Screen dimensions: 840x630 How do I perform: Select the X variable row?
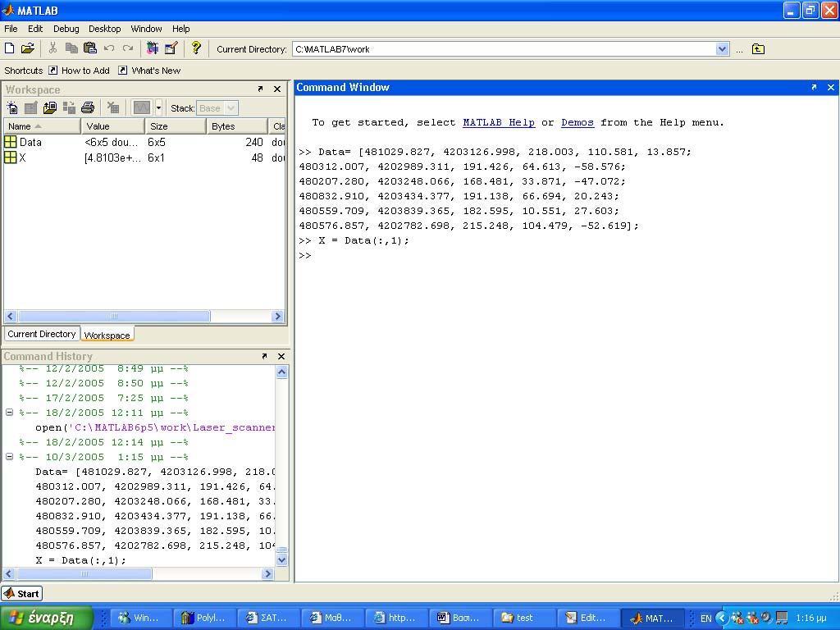144,157
